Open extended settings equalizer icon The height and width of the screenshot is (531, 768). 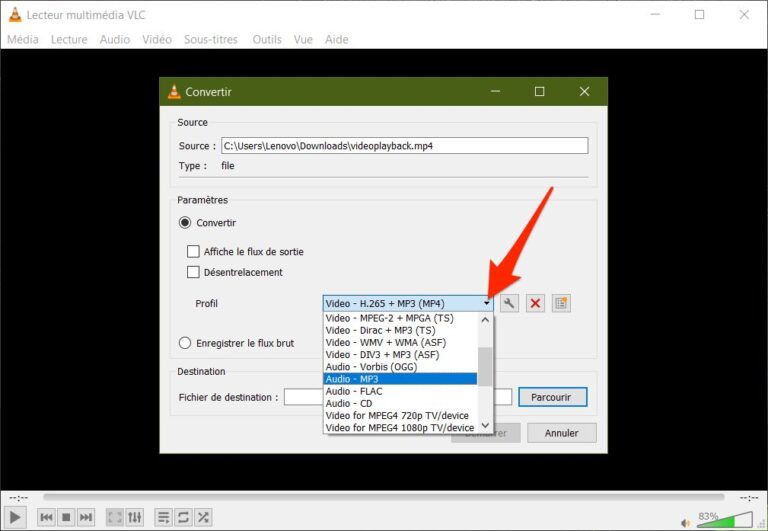coord(135,517)
